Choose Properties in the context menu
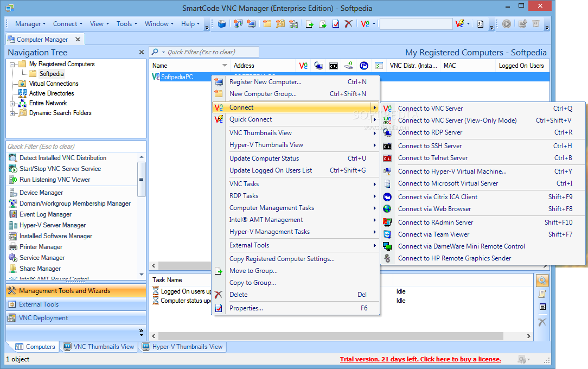The width and height of the screenshot is (588, 369). click(x=296, y=308)
